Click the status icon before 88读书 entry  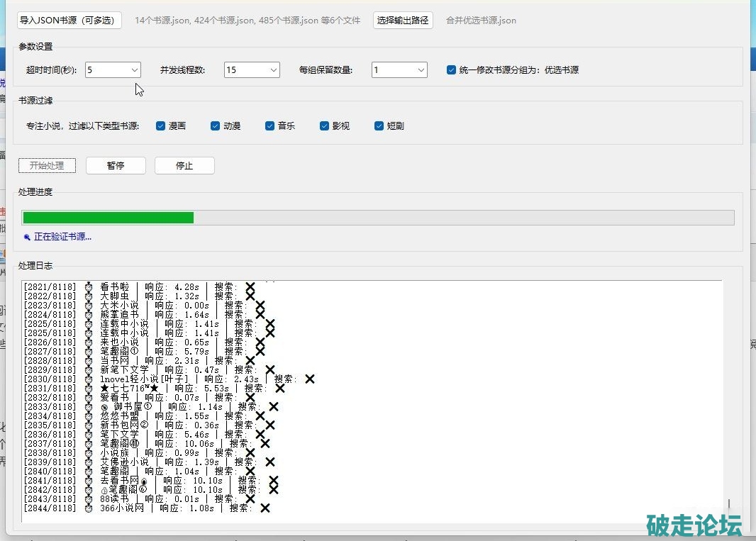(89, 498)
